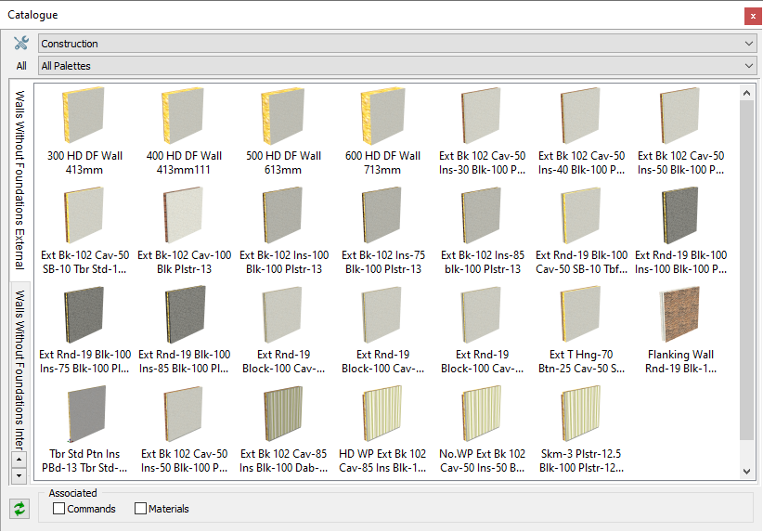
Task: Select Ext Rnd-19 Blk-100 Ins-85 wall
Action: coord(184,330)
